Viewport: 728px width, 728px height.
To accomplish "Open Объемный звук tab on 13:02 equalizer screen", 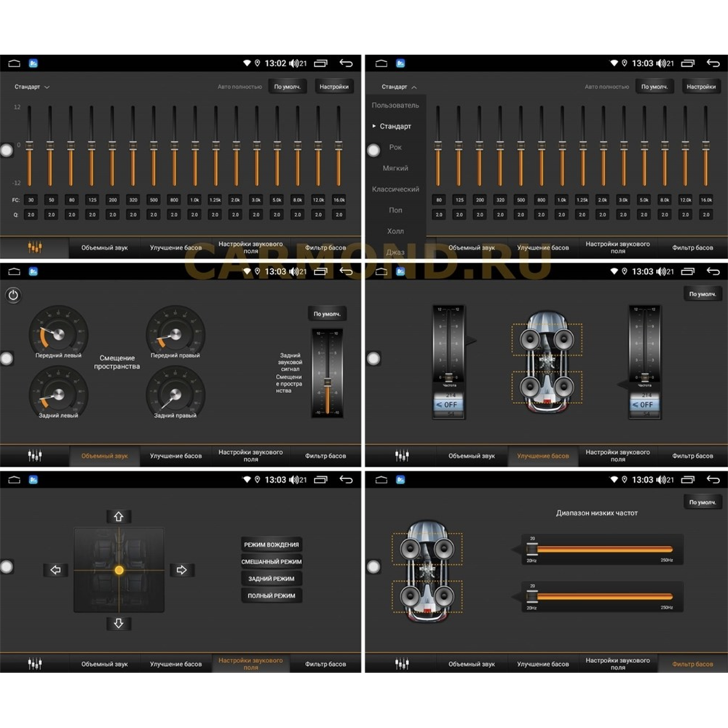I will (x=104, y=248).
